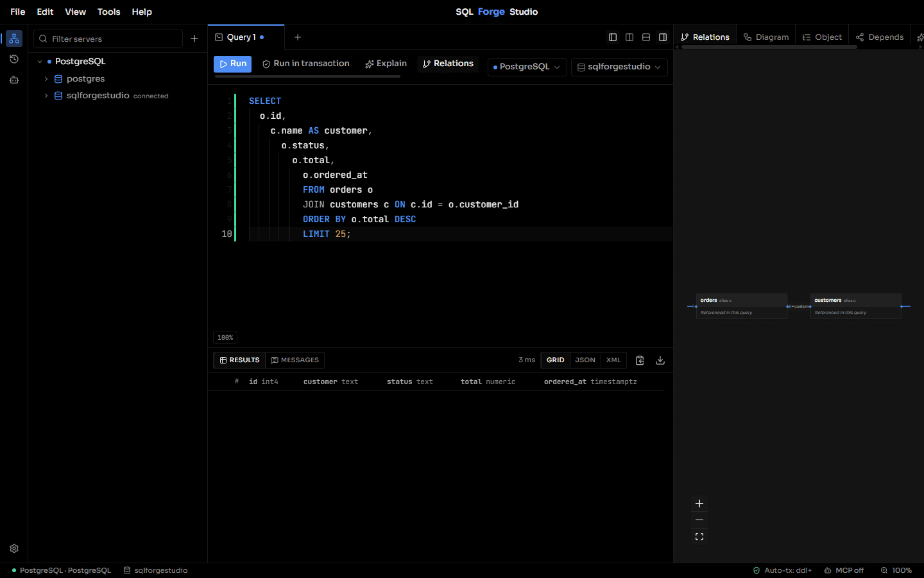Image resolution: width=924 pixels, height=578 pixels.
Task: Copy results with clipboard icon
Action: pyautogui.click(x=640, y=360)
